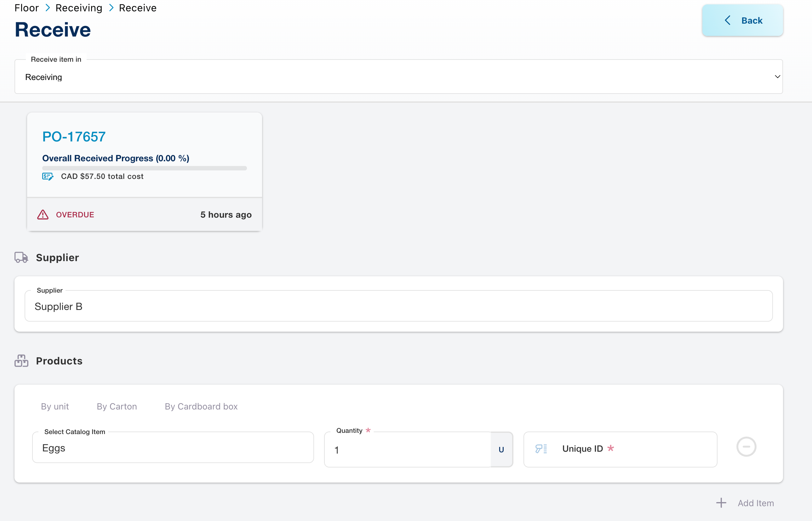Click the Back arrow chevron icon

(x=728, y=21)
